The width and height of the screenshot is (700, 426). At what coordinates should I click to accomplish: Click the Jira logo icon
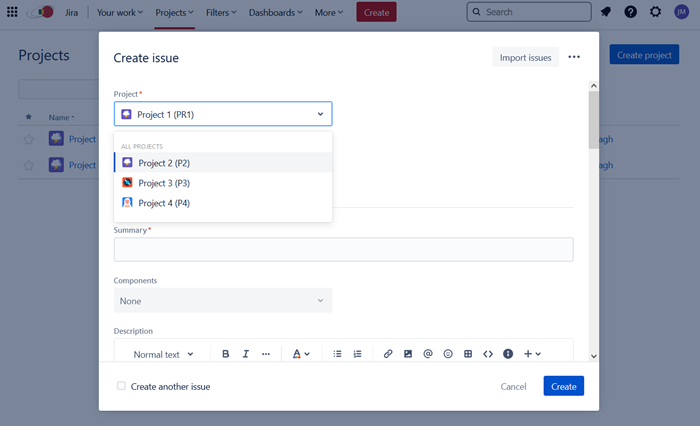(x=41, y=12)
